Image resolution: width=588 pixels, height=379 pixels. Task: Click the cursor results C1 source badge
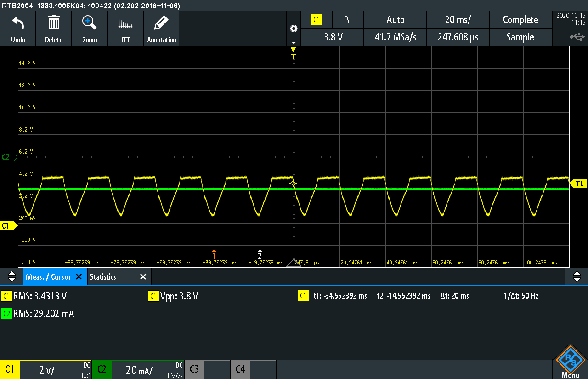(x=303, y=296)
